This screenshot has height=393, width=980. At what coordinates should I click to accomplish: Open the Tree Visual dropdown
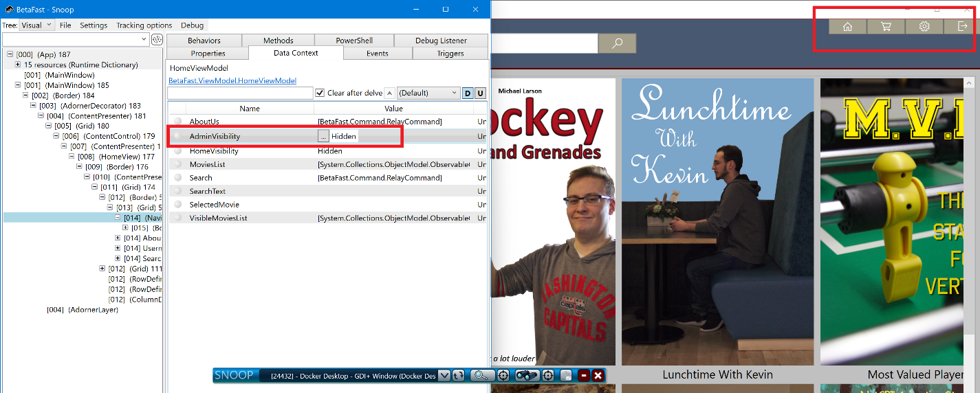click(36, 25)
